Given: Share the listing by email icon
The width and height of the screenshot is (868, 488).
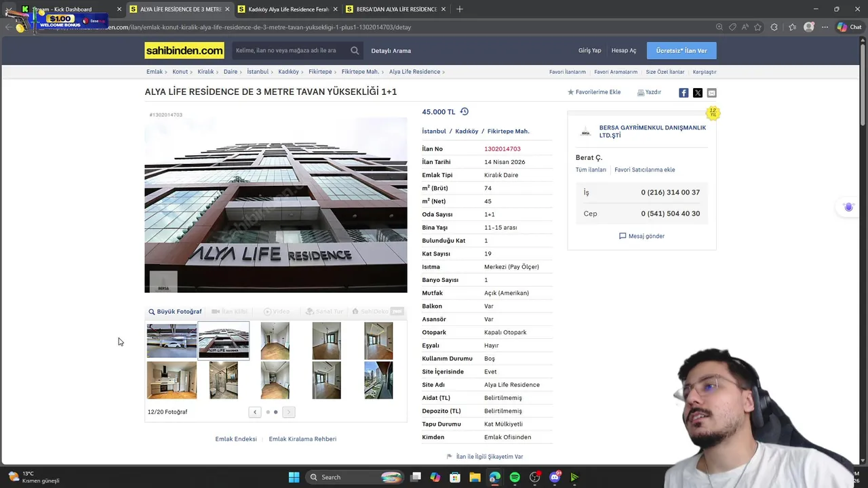Looking at the screenshot, I should [711, 93].
